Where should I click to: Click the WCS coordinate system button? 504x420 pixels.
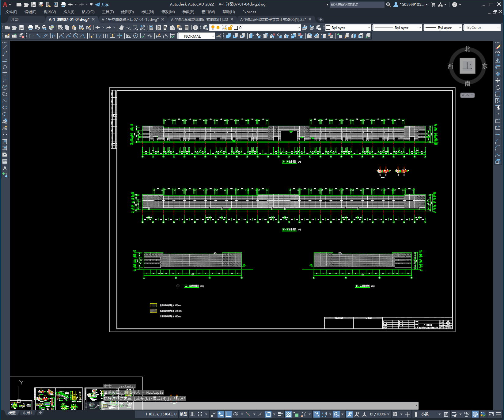coord(467,95)
